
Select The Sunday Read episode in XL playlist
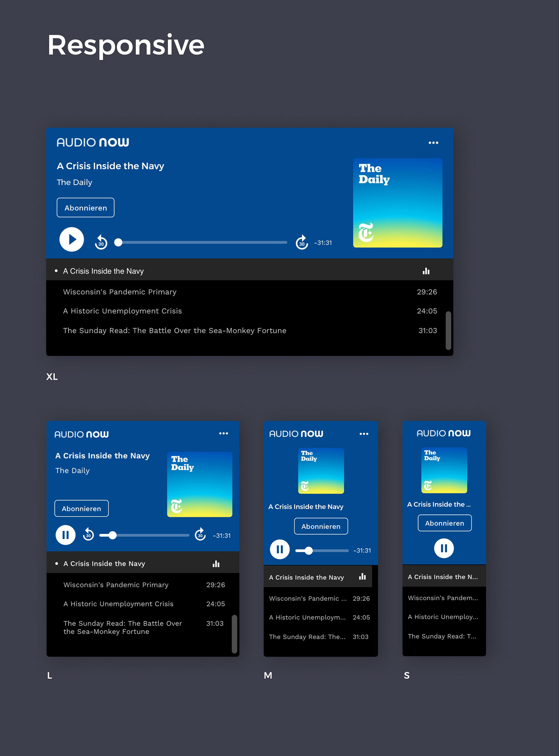(x=250, y=330)
